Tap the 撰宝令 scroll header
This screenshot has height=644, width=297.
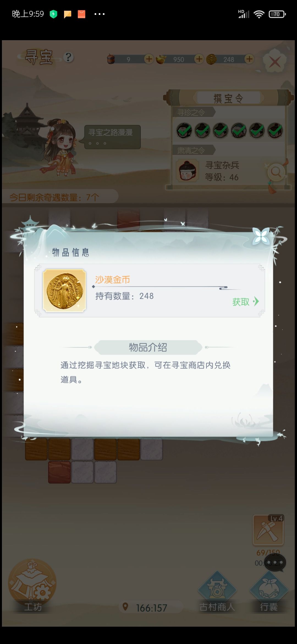(228, 98)
